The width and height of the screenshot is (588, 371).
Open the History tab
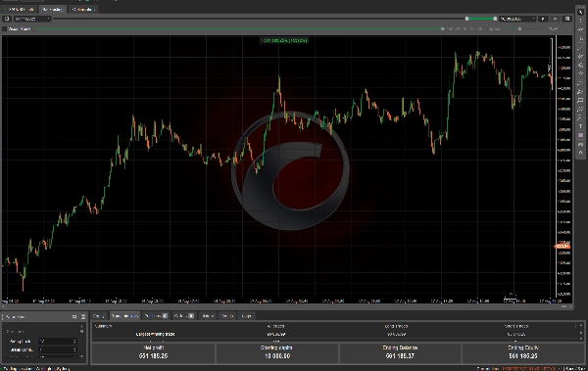tap(208, 316)
